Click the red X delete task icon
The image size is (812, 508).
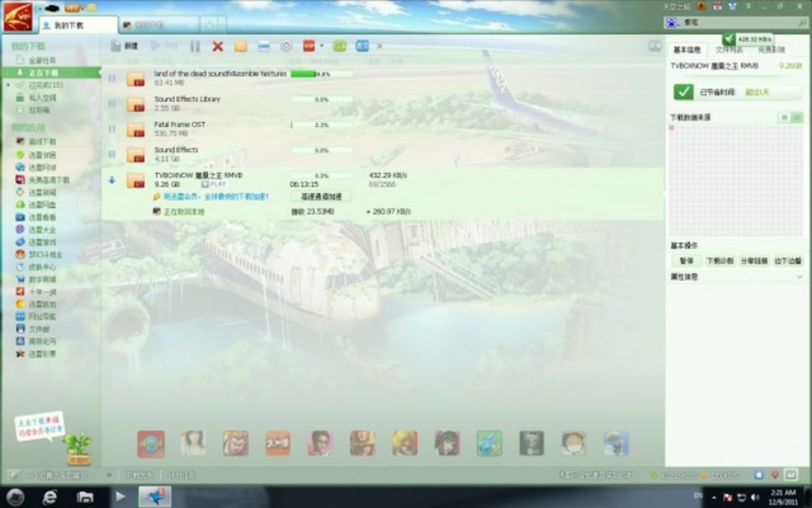pyautogui.click(x=218, y=47)
